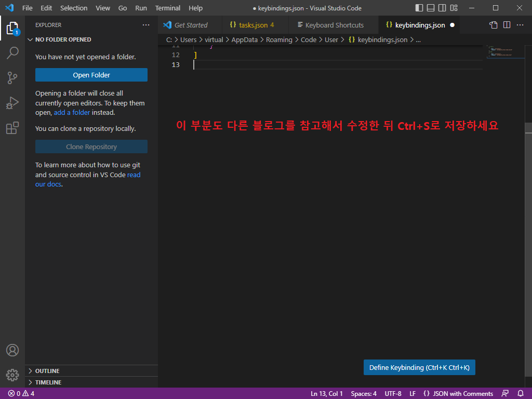Open the Source Control view icon
Image resolution: width=532 pixels, height=399 pixels.
click(12, 78)
